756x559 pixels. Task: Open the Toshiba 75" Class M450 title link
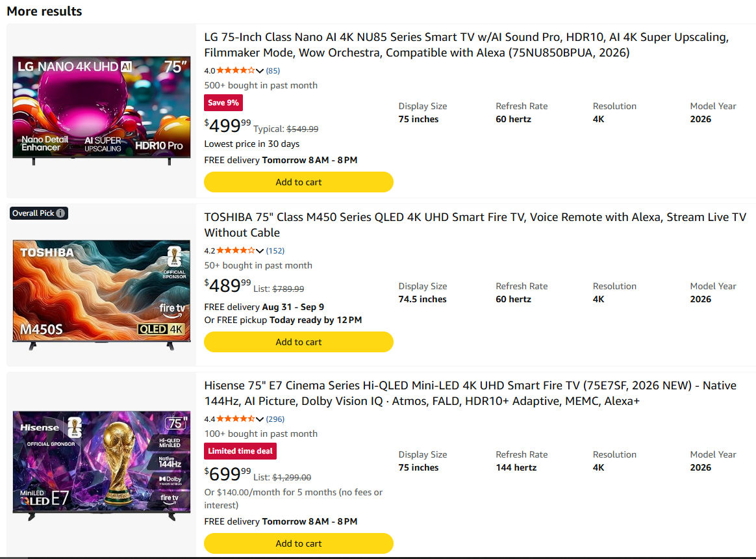pos(475,225)
